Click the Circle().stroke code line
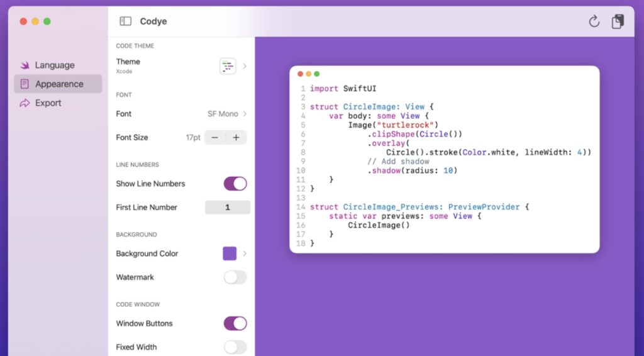Image resolution: width=644 pixels, height=356 pixels. pos(489,152)
